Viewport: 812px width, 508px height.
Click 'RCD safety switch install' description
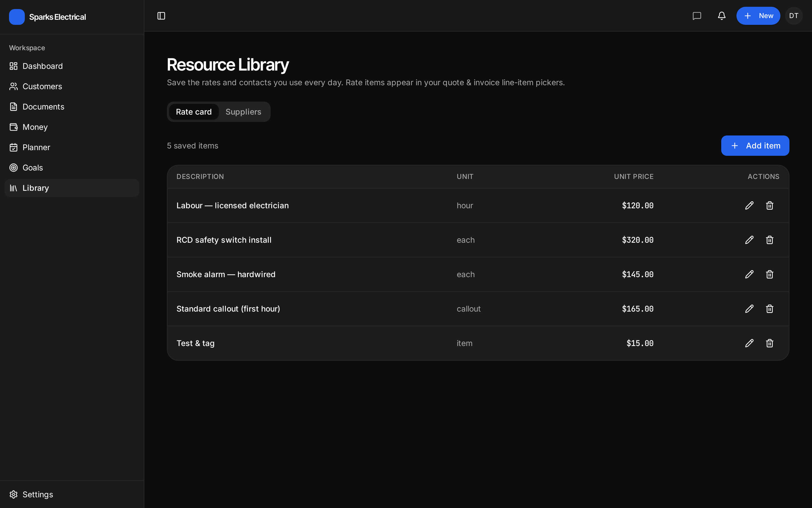click(224, 240)
